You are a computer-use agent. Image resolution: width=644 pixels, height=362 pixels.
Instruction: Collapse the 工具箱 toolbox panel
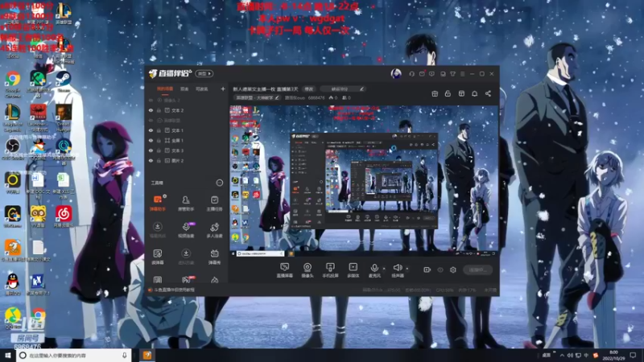tap(219, 183)
